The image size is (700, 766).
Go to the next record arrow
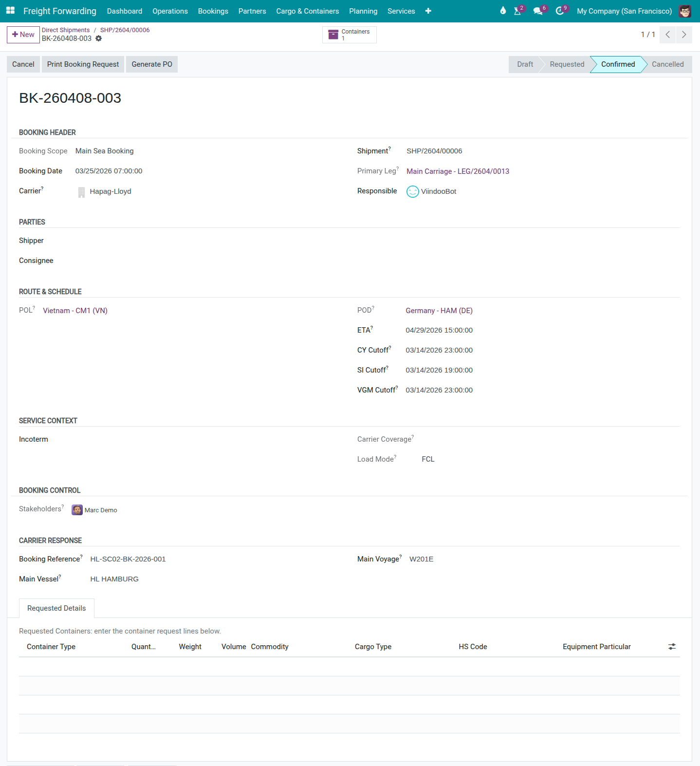[684, 35]
